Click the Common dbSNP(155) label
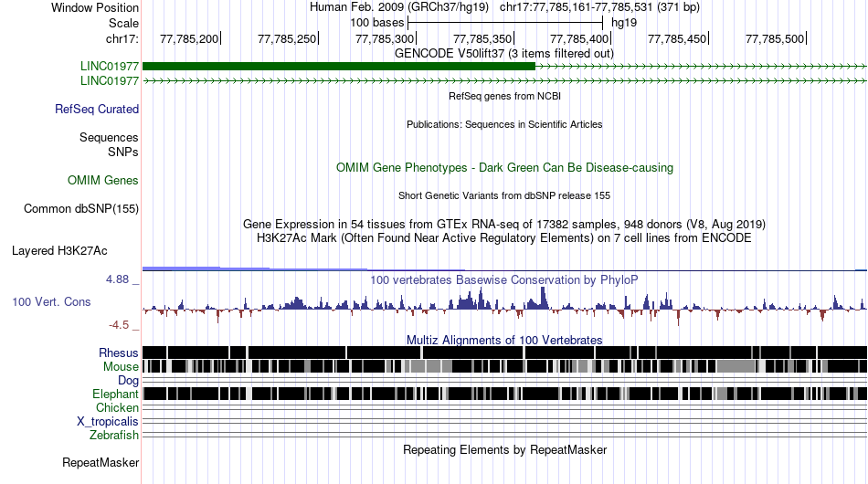868x484 pixels. pos(81,208)
